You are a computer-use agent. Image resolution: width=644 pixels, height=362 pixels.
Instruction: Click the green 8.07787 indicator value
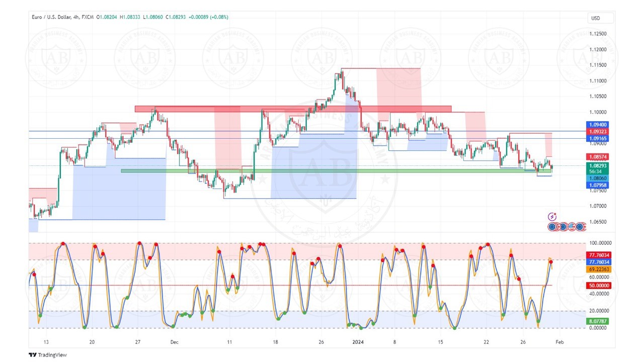click(x=598, y=321)
